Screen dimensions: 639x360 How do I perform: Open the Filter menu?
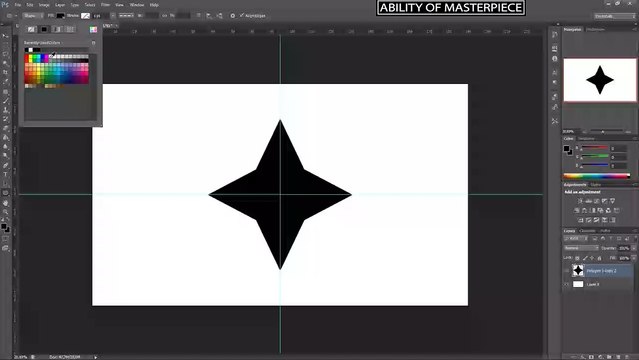coord(105,5)
